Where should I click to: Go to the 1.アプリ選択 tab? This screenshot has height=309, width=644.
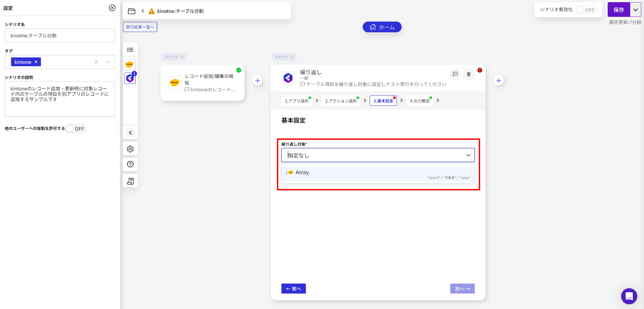(x=297, y=101)
